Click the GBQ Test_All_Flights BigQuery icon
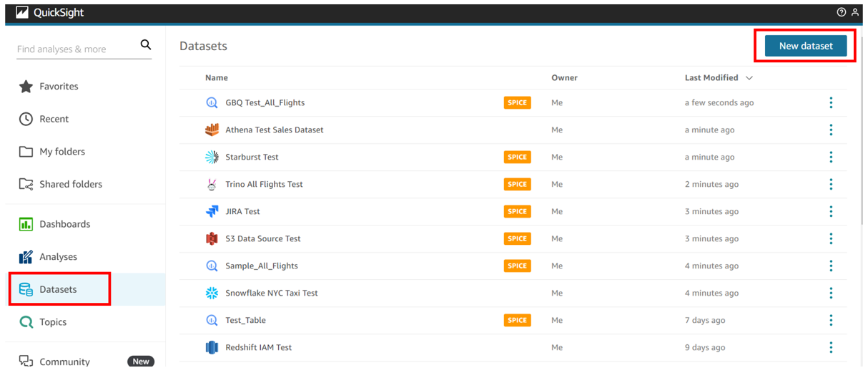 (x=212, y=103)
